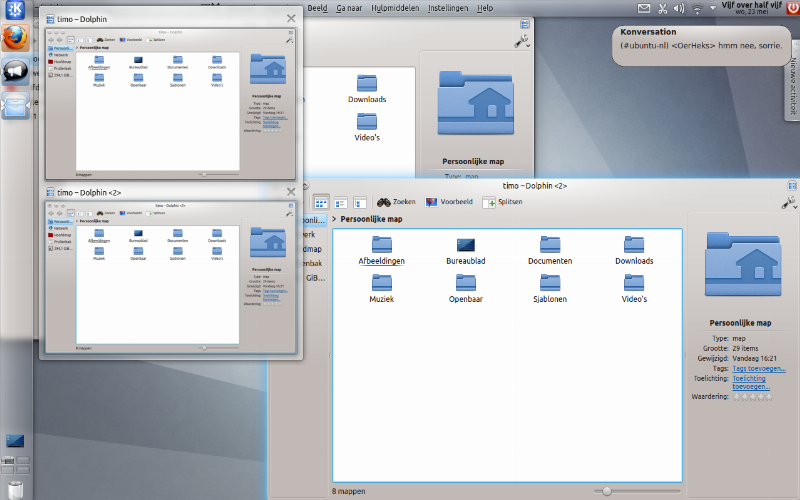The image size is (800, 500).
Task: Click 'Vandaag 16:21' modified value
Action: (x=755, y=358)
